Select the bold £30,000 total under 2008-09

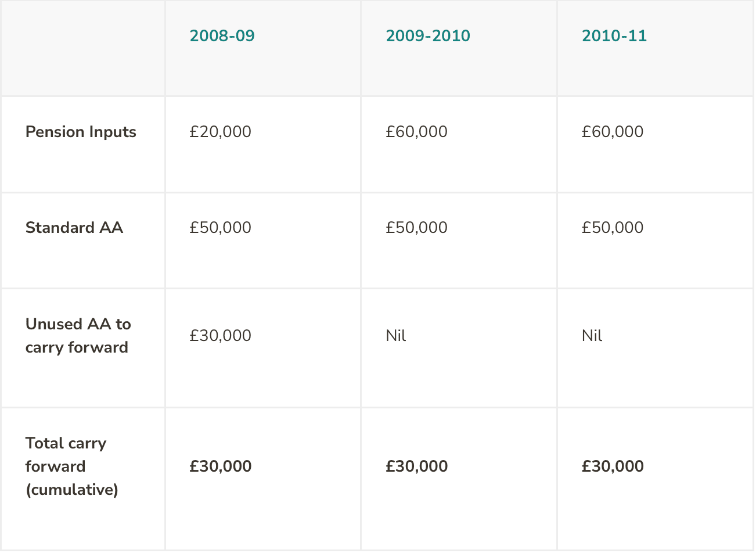coord(220,466)
